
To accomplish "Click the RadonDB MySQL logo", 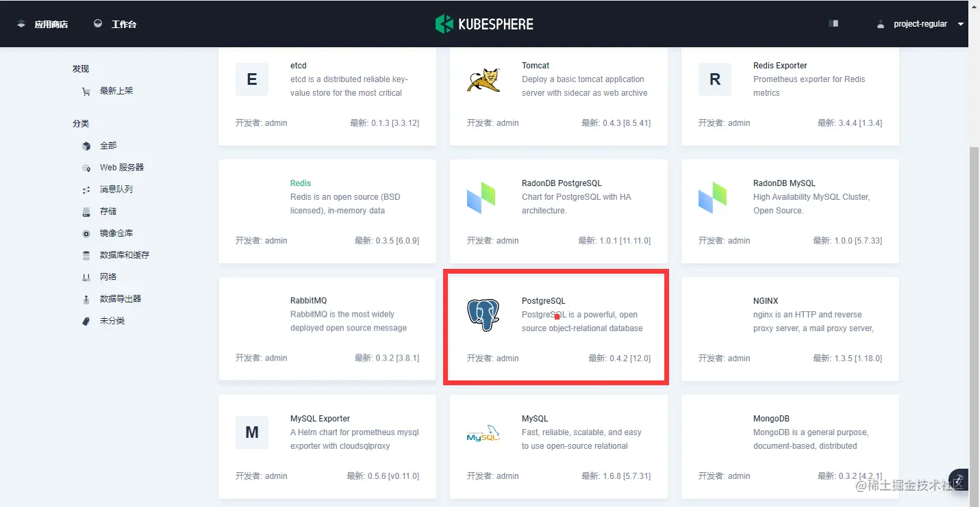I will pos(712,197).
